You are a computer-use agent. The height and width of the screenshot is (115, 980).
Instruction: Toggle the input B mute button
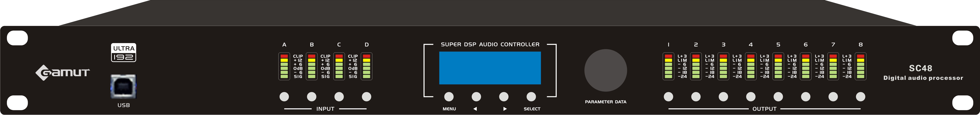[312, 97]
